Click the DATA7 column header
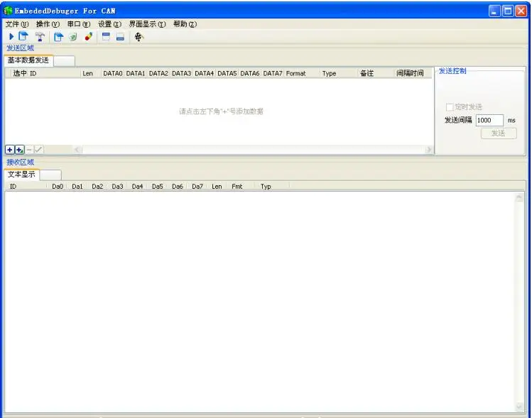This screenshot has height=418, width=532. [273, 74]
